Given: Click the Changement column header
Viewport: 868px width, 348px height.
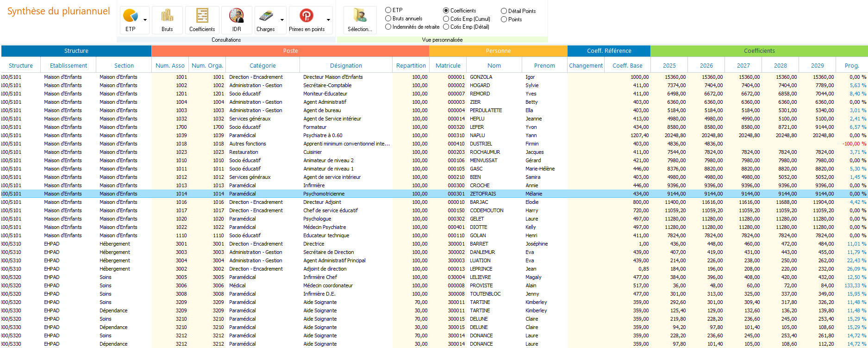Looking at the screenshot, I should coord(586,65).
